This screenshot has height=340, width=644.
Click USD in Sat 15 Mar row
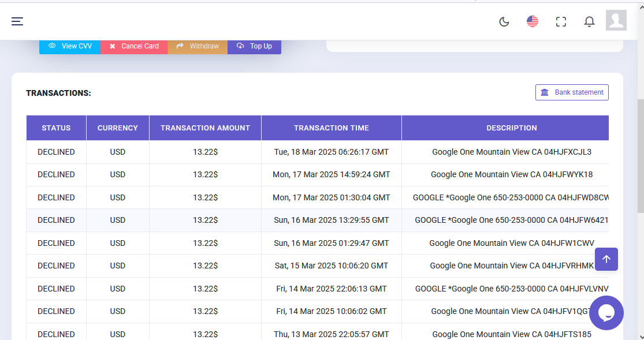click(117, 266)
